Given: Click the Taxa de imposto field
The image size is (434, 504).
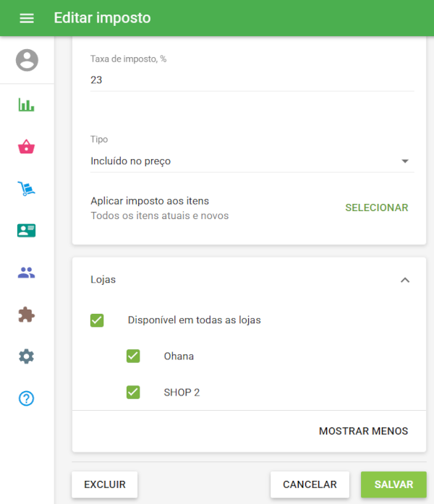Looking at the screenshot, I should click(250, 80).
